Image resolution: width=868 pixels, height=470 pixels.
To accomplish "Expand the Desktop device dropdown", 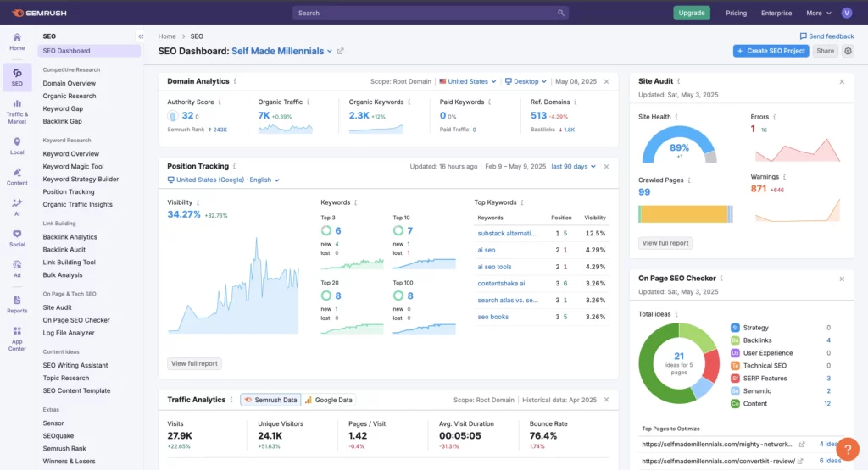I will click(526, 81).
